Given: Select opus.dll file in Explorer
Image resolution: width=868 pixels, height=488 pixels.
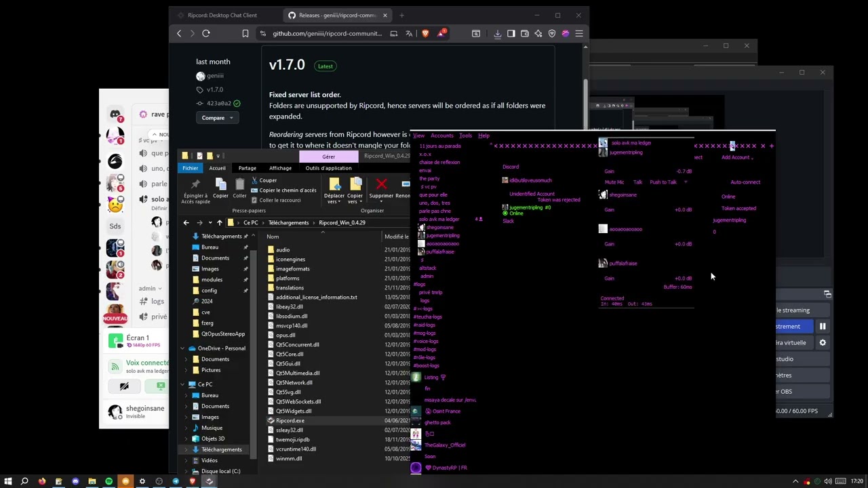Looking at the screenshot, I should point(285,335).
